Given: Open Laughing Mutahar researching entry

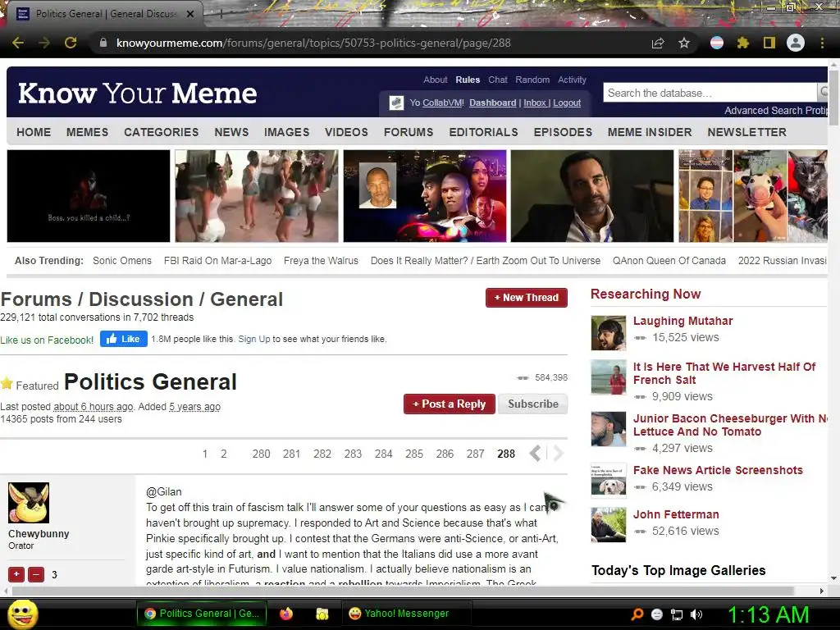Looking at the screenshot, I should 682,321.
